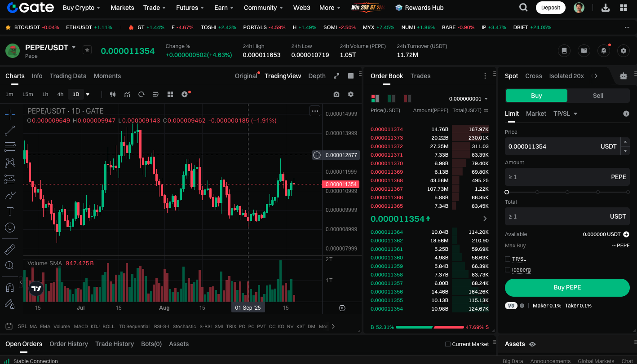This screenshot has height=364, width=637.
Task: Select the XABCD pattern tool
Action: click(x=10, y=163)
